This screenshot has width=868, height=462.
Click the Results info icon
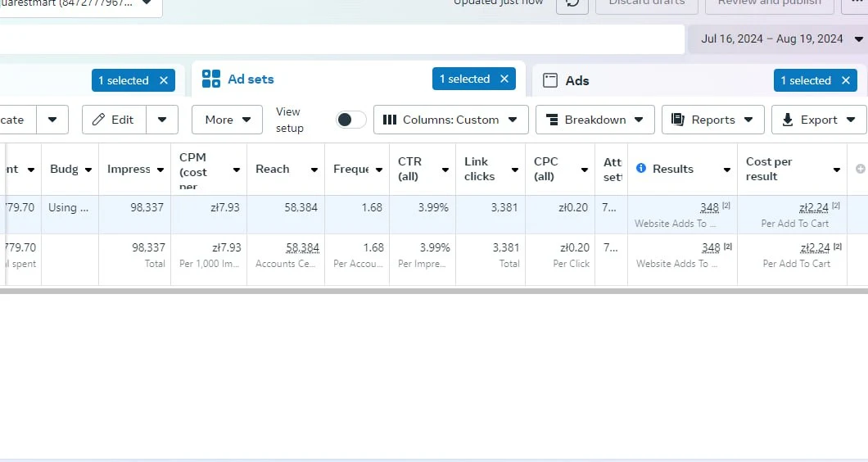coord(641,168)
